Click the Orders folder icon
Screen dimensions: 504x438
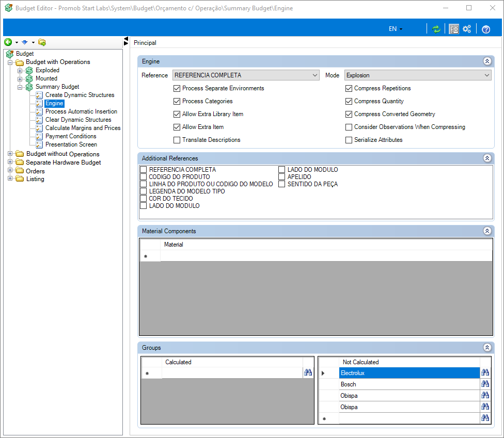point(20,171)
